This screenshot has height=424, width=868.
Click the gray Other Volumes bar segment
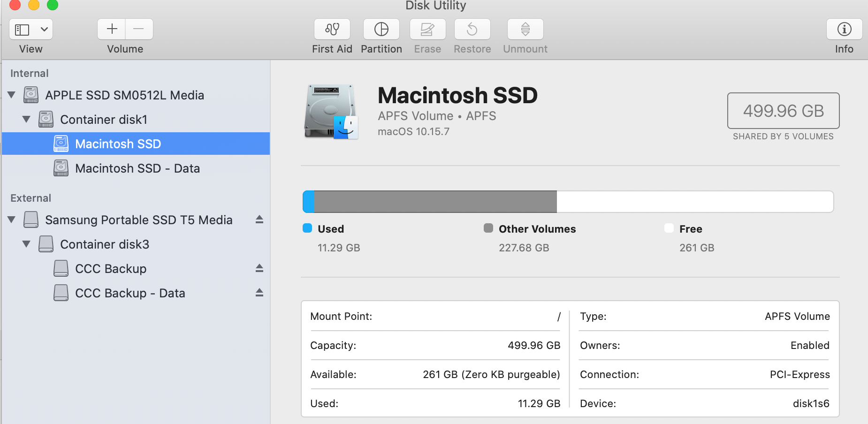pos(435,202)
